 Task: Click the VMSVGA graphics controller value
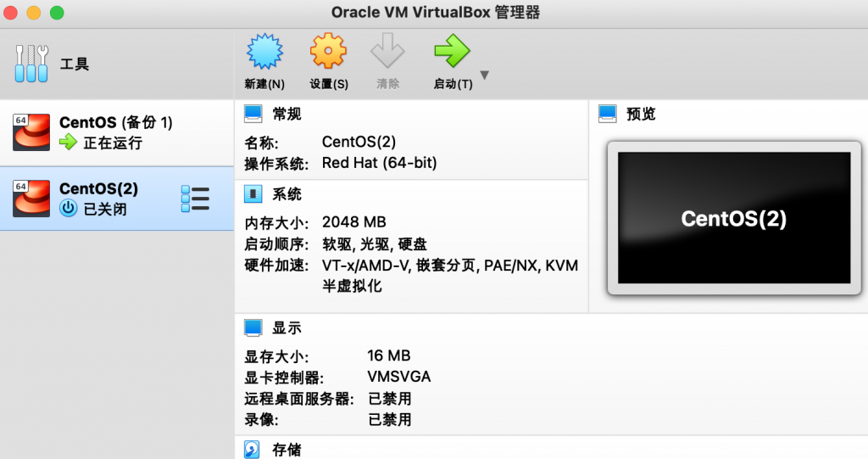coord(398,377)
